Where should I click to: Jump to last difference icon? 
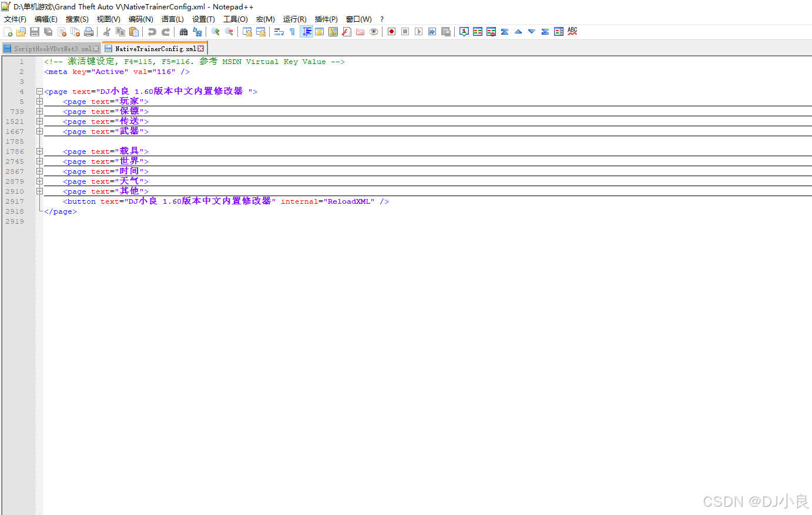click(545, 32)
